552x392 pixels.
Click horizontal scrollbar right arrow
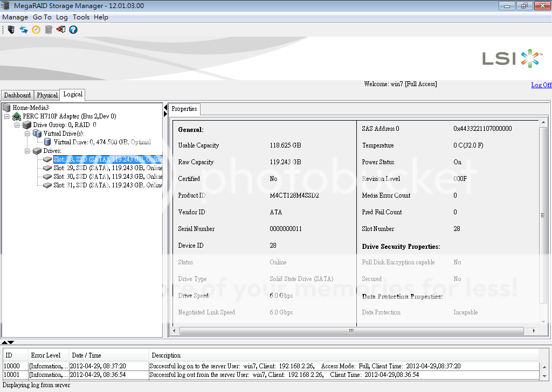(534, 331)
